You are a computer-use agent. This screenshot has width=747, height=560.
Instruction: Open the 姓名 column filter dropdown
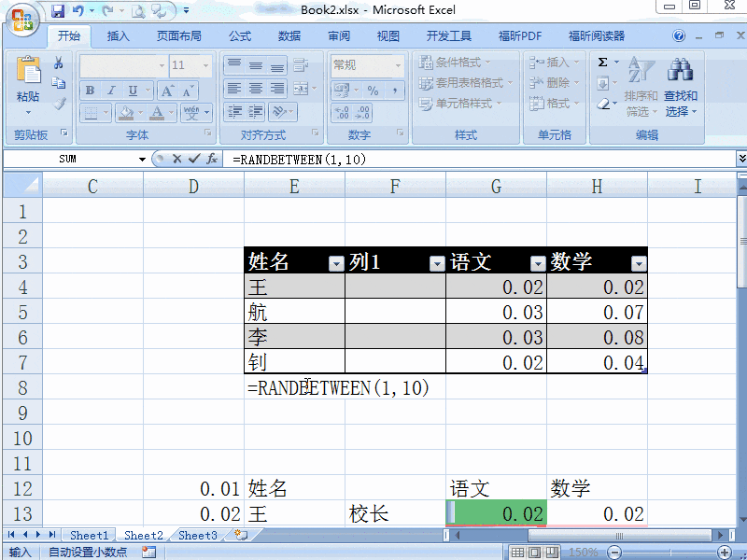point(335,263)
